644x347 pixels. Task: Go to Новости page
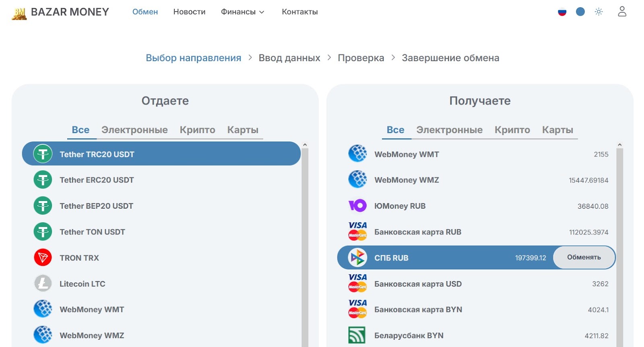point(189,12)
